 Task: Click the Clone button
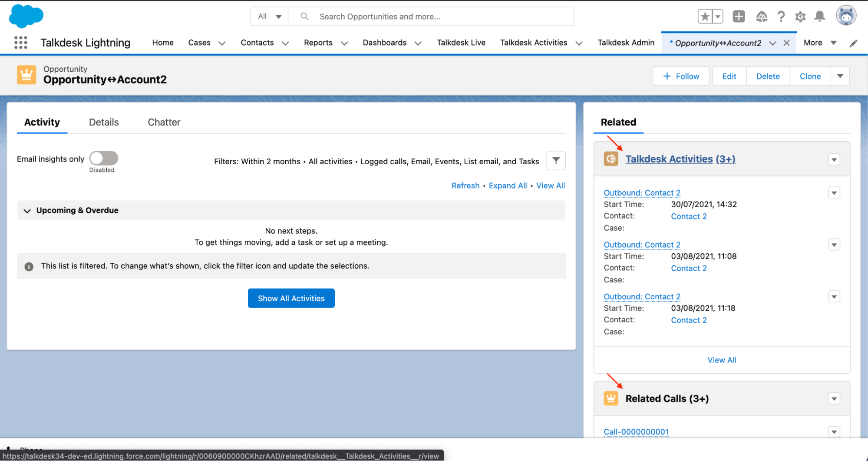[810, 76]
